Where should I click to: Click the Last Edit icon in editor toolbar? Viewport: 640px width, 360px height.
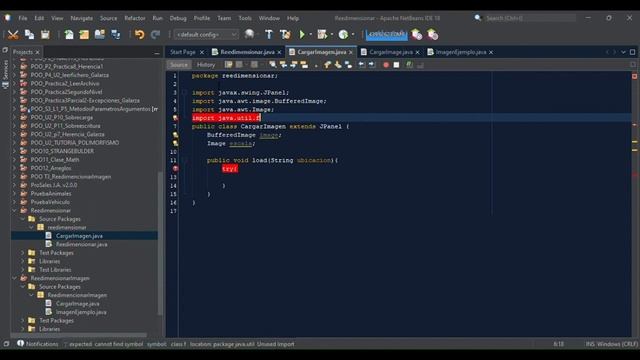pos(229,64)
